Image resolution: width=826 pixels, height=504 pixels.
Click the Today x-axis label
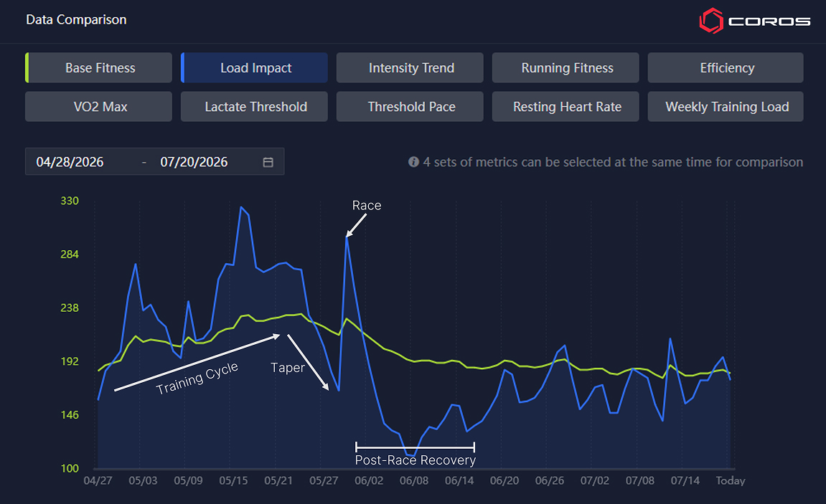(x=730, y=481)
